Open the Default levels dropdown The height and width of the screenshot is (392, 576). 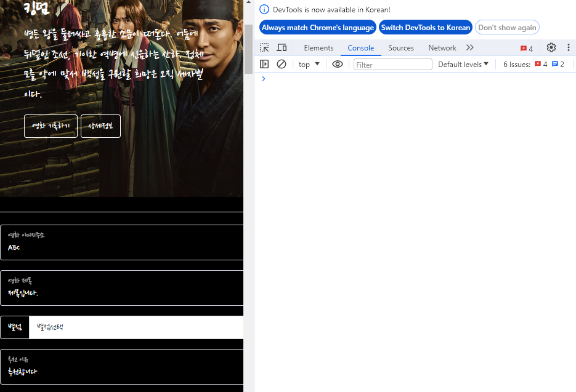coord(463,64)
